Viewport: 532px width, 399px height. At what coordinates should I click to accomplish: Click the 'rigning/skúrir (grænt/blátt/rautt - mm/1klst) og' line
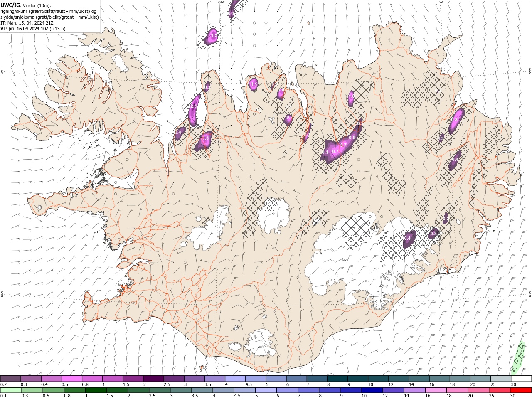pos(49,11)
